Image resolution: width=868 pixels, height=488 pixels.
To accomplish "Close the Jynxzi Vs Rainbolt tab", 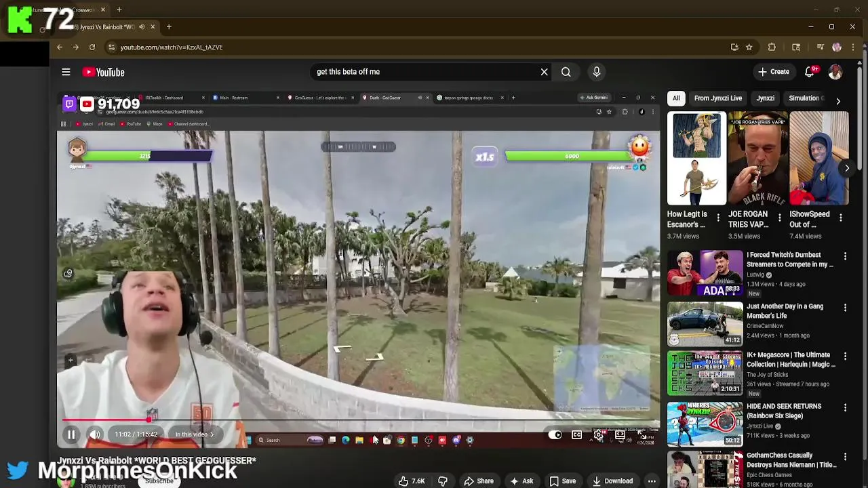I will coord(153,27).
